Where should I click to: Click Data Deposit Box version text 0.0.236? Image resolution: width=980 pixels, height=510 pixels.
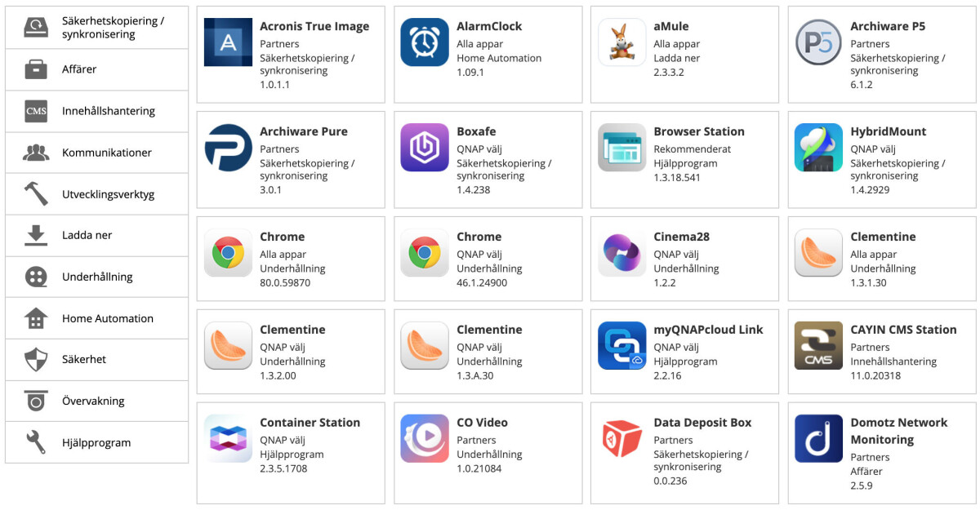(x=670, y=481)
